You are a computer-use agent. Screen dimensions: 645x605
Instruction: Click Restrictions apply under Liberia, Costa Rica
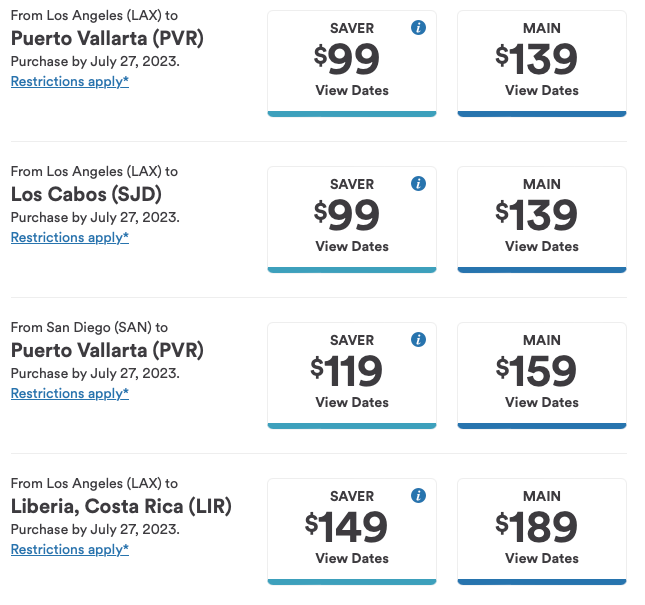[x=70, y=549]
